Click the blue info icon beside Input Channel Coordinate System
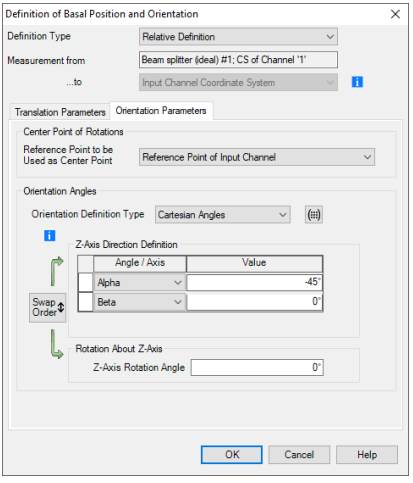The width and height of the screenshot is (413, 483). [x=357, y=82]
